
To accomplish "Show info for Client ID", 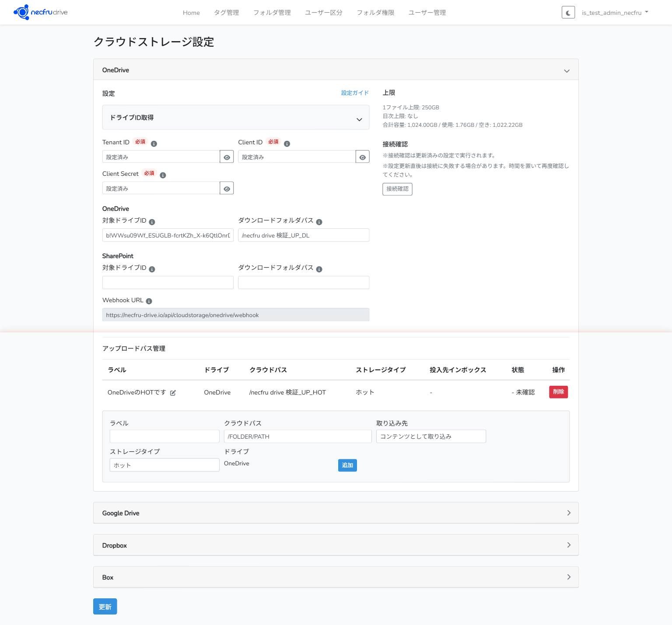I will 287,143.
